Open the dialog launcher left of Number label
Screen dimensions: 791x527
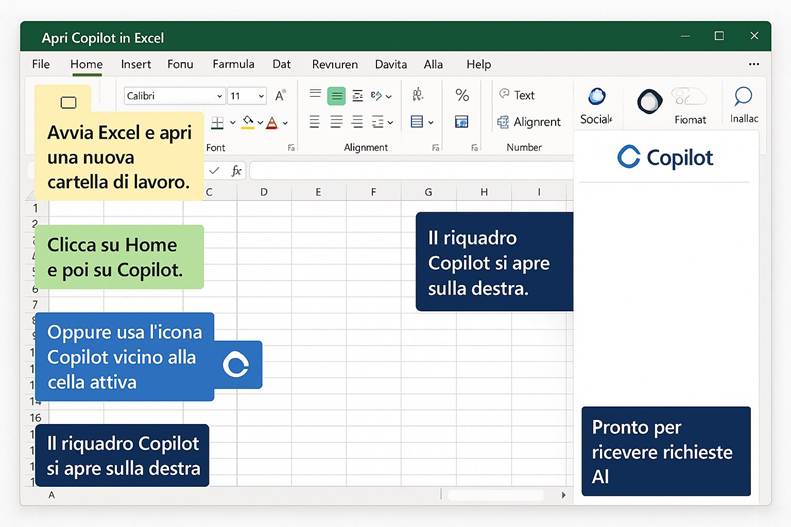point(474,148)
